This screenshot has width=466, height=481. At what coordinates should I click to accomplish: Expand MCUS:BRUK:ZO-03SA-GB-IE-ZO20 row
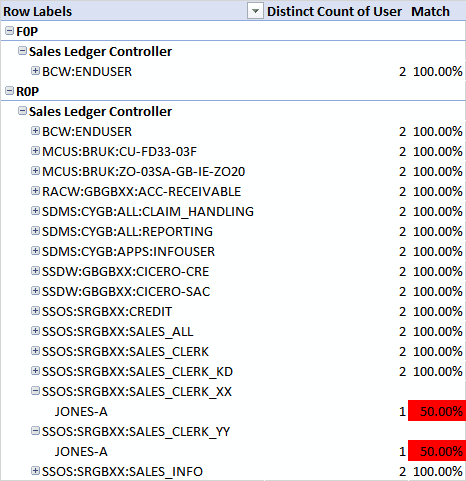35,171
